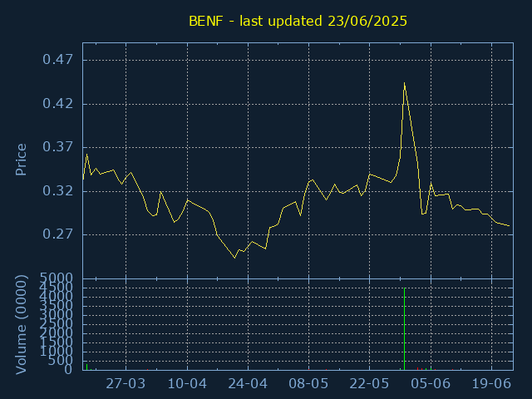Click the 10-04 date label
This screenshot has width=532, height=399.
pyautogui.click(x=187, y=384)
